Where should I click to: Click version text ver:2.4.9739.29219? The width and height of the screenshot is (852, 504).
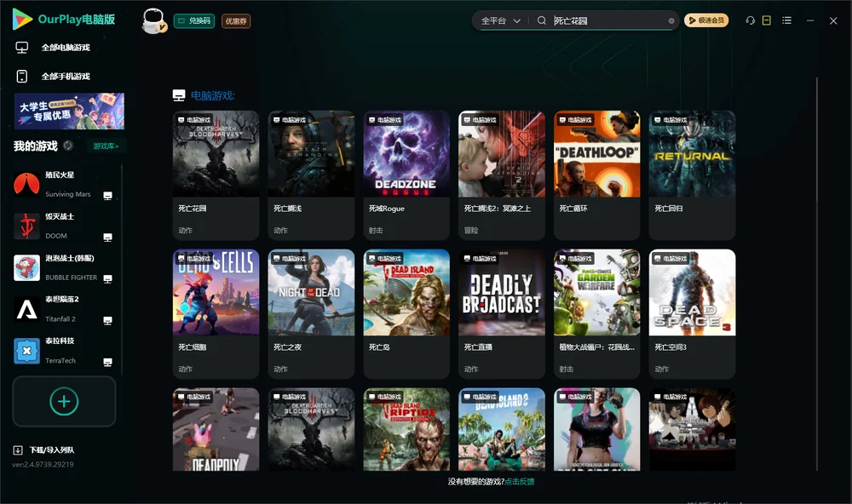[43, 464]
